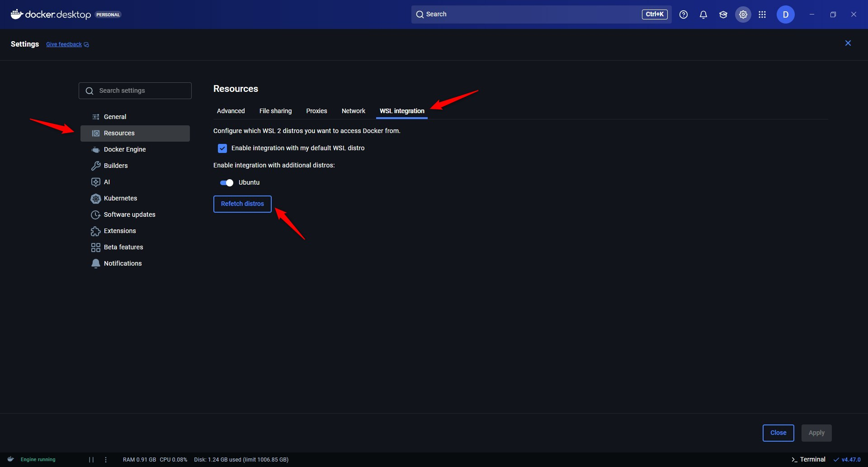
Task: Focus the Search settings field
Action: tap(135, 91)
